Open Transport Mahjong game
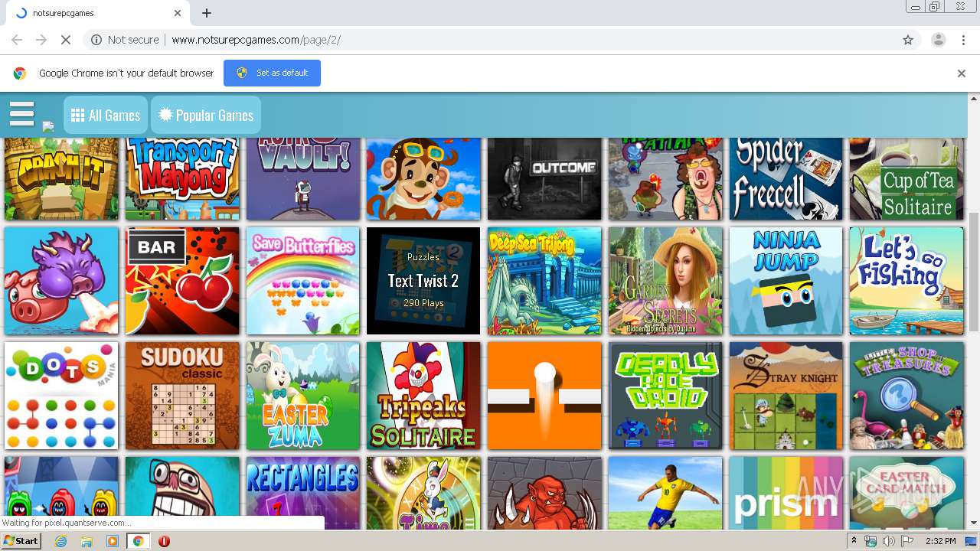980x551 pixels. tap(182, 178)
